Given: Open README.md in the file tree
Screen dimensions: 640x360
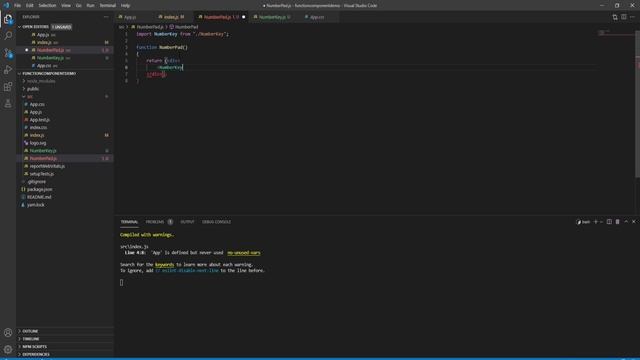Looking at the screenshot, I should tap(39, 197).
